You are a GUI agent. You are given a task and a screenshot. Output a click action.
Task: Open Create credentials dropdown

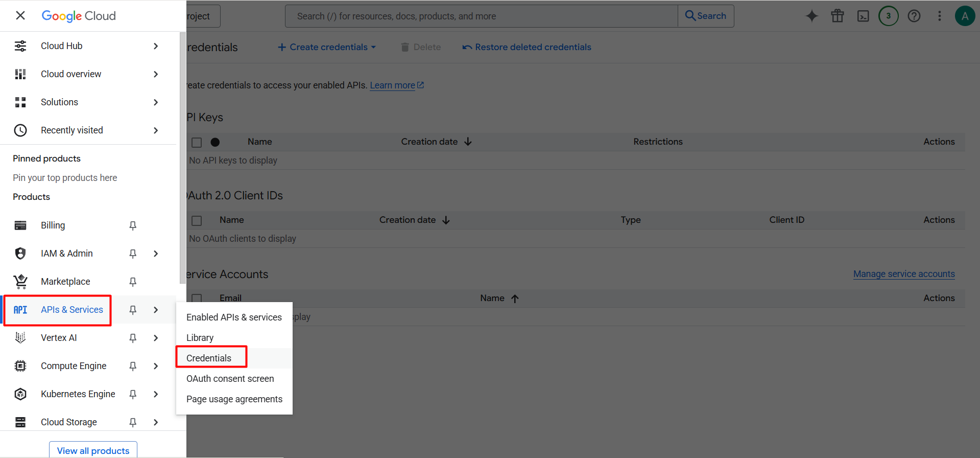327,47
